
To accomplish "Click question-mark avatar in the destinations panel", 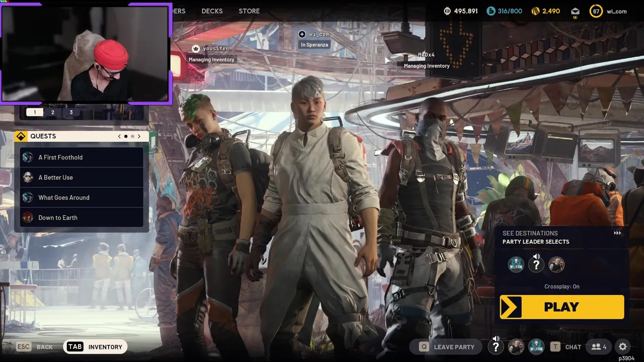I will (536, 265).
